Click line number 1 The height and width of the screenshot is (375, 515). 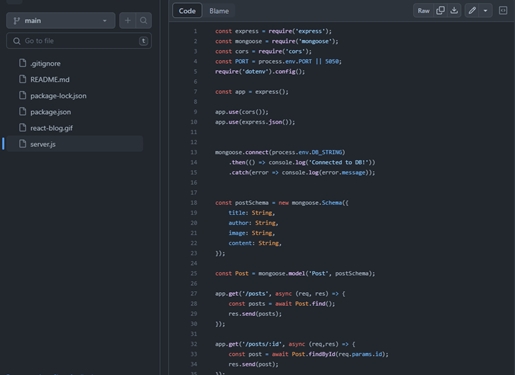[195, 31]
